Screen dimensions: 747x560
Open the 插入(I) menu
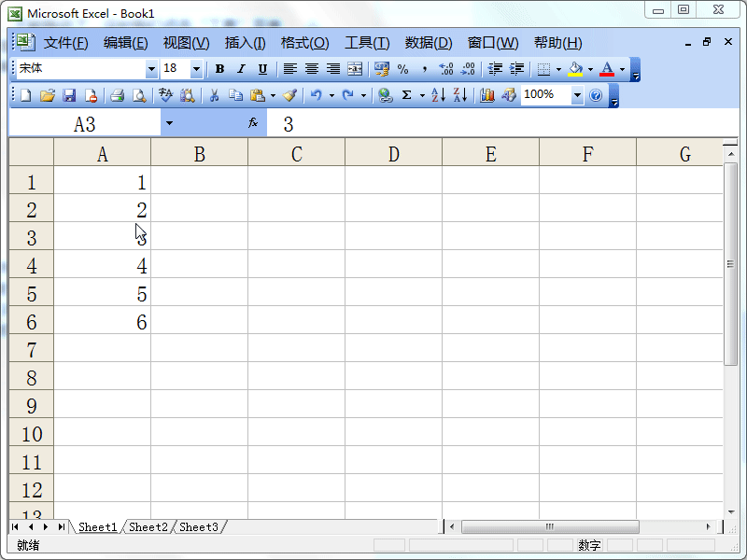[x=246, y=43]
